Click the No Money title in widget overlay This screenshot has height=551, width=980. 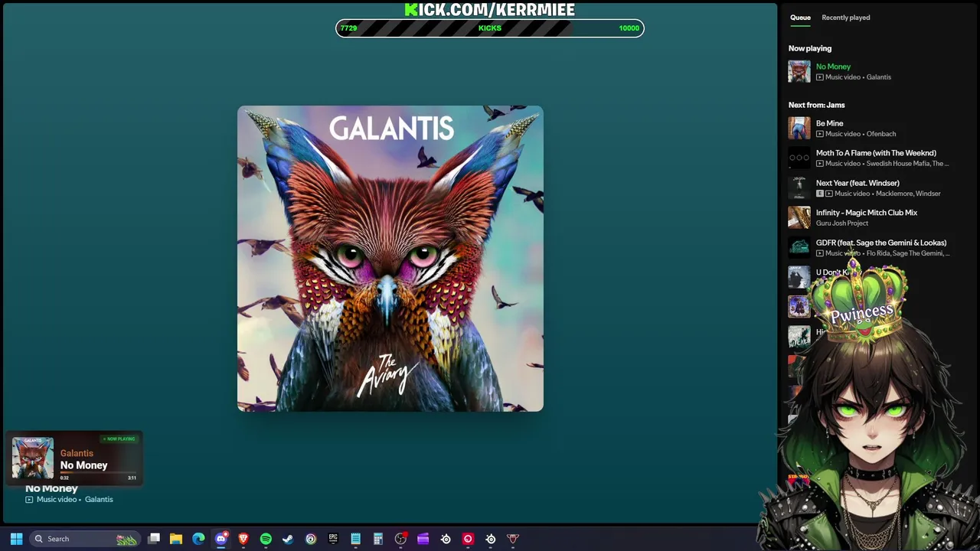(x=84, y=465)
